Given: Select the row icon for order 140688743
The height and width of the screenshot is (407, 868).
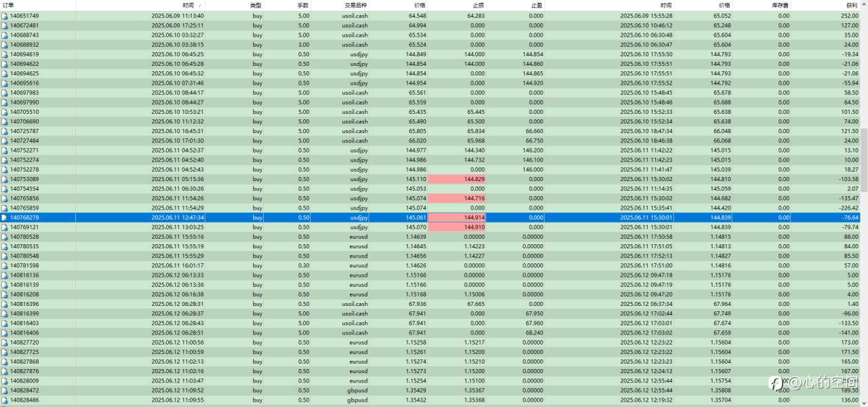Looking at the screenshot, I should (4, 35).
